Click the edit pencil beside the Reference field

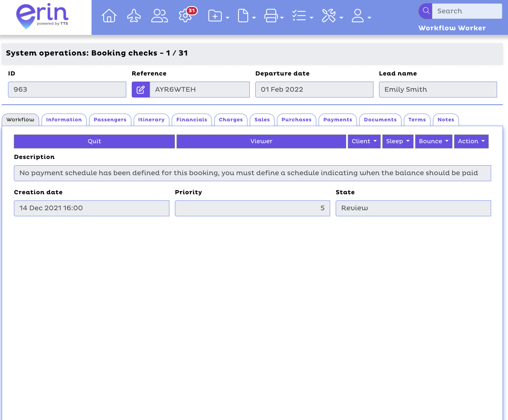(x=141, y=89)
